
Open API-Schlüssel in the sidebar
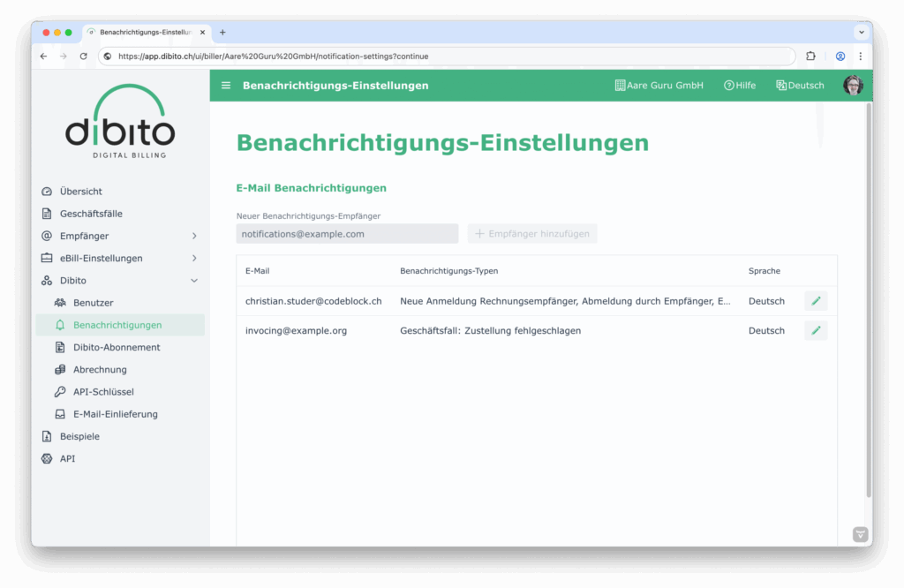pos(103,392)
